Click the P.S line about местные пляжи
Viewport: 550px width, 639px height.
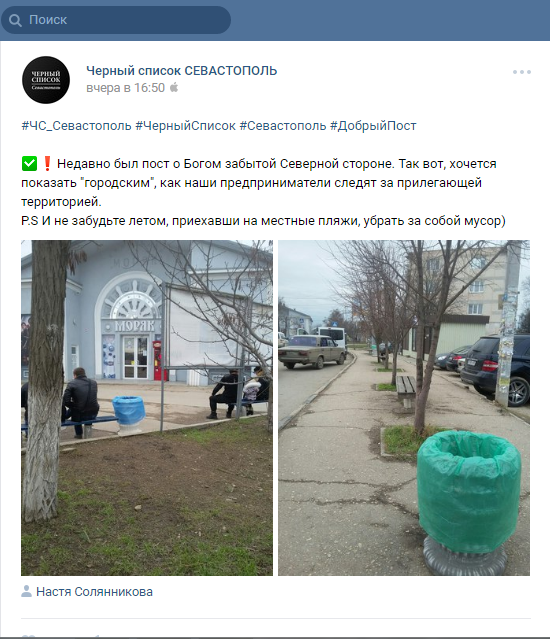pyautogui.click(x=263, y=220)
